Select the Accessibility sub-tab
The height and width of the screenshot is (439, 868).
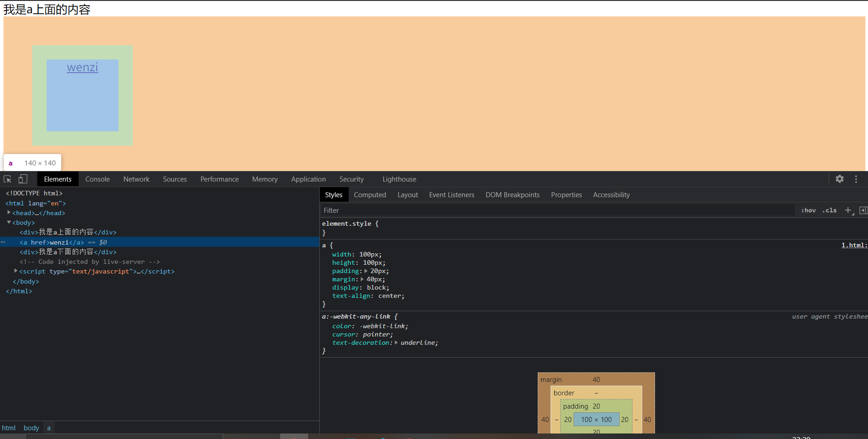coord(611,195)
